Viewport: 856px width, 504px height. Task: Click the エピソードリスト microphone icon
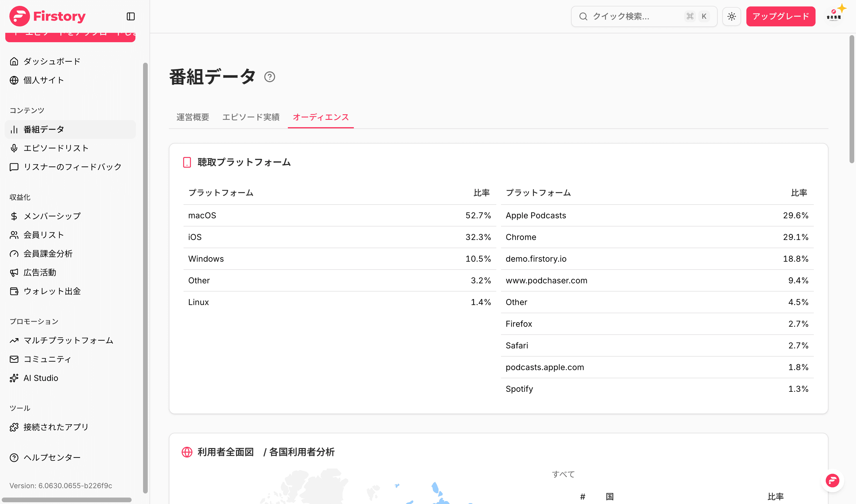14,148
